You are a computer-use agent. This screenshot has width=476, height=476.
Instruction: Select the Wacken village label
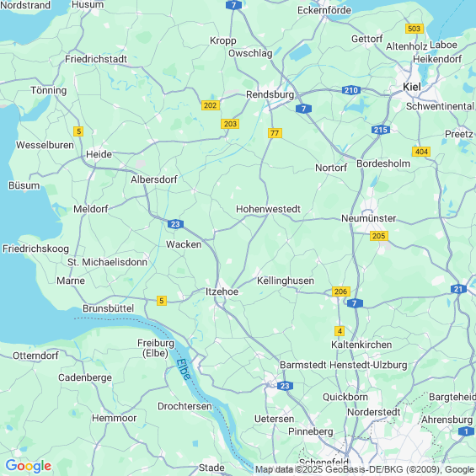[x=184, y=244]
